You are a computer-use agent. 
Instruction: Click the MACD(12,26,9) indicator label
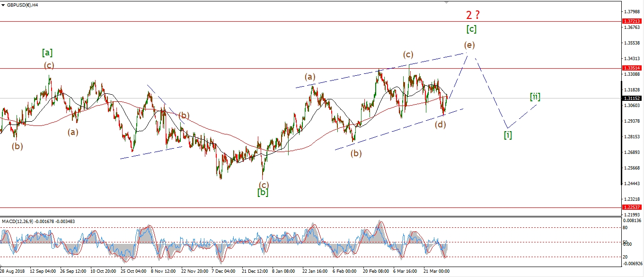tap(19, 222)
